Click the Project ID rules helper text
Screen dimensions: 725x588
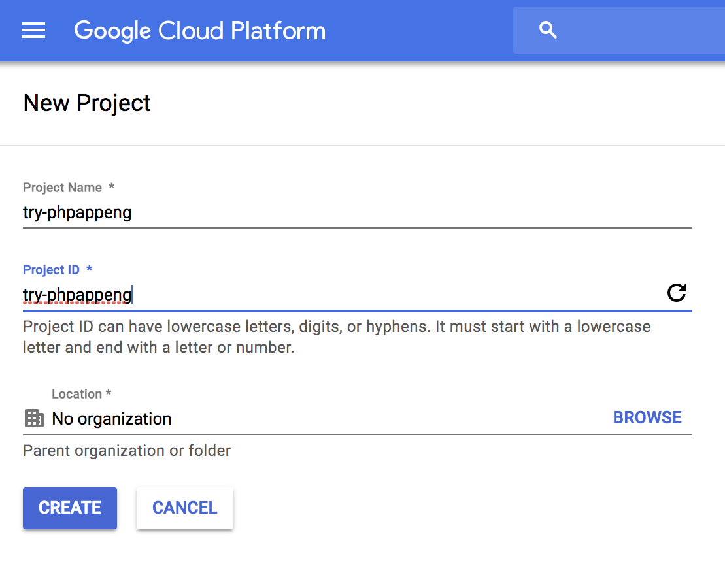(x=337, y=337)
